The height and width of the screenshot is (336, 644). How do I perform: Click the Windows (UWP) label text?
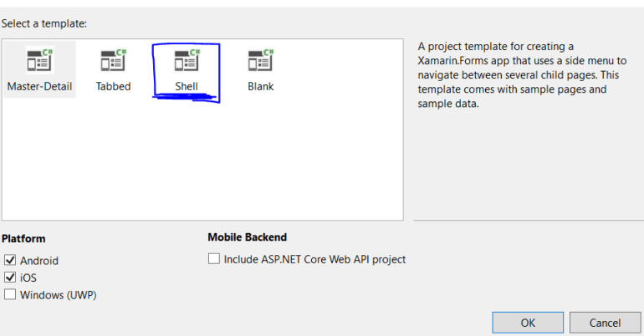coord(59,294)
